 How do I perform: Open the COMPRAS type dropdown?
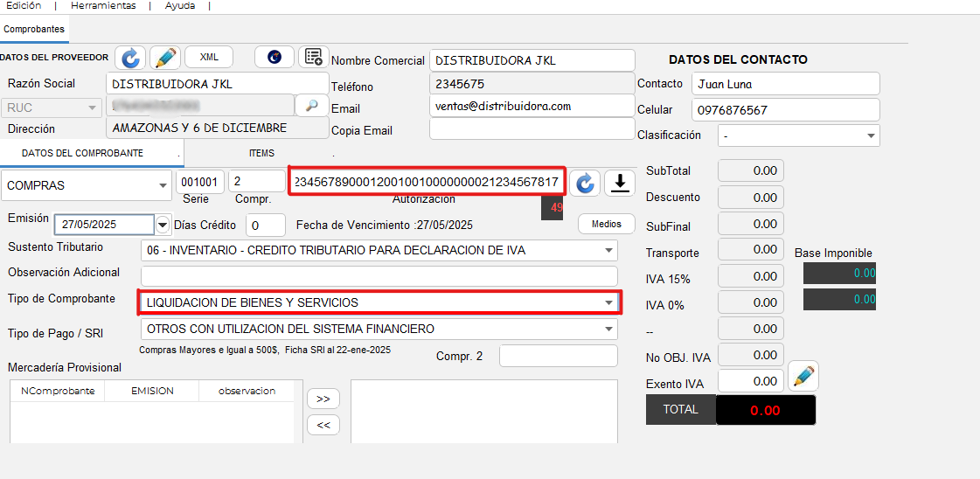163,185
